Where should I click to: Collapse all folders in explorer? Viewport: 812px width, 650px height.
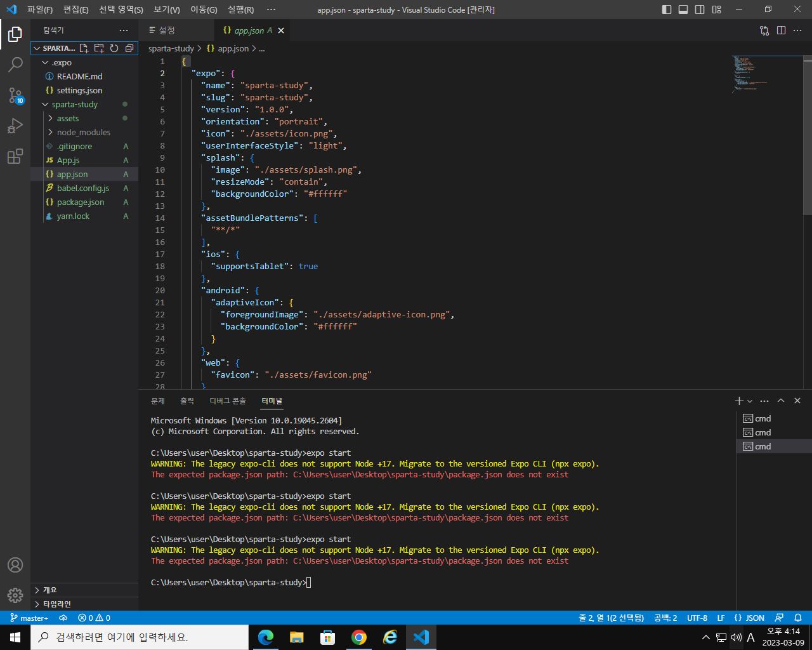129,48
